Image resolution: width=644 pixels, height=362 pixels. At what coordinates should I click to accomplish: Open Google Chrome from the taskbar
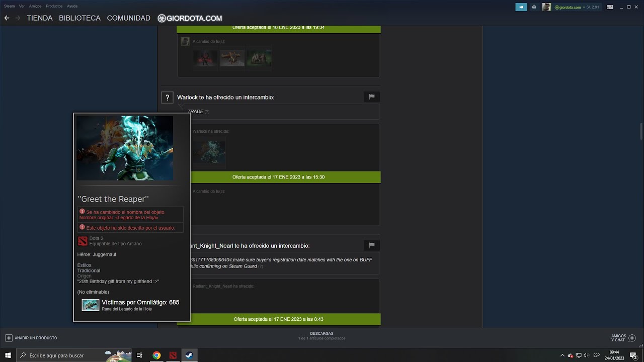[156, 355]
